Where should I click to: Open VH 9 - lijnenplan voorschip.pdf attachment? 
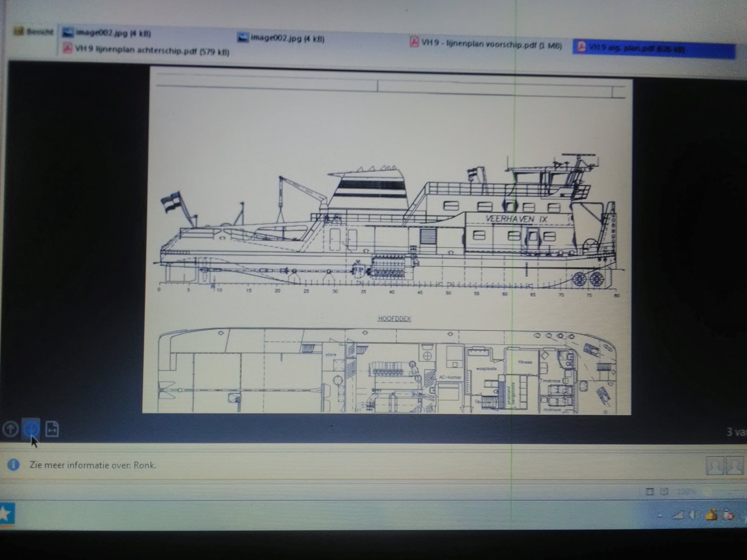(x=486, y=44)
